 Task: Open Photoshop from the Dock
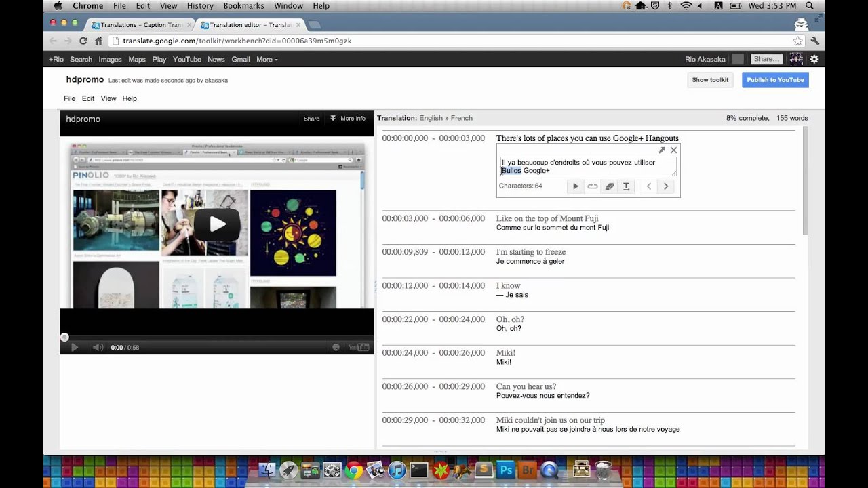point(506,469)
